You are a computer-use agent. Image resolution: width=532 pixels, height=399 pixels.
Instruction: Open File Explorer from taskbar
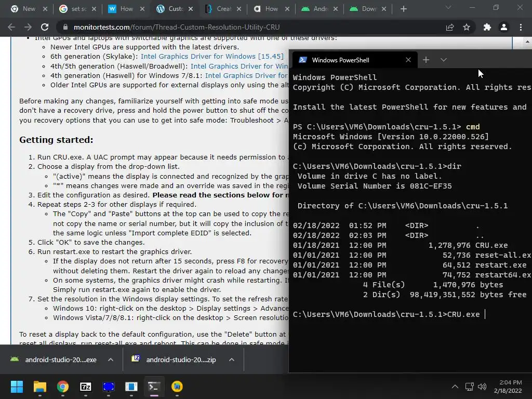(x=39, y=387)
